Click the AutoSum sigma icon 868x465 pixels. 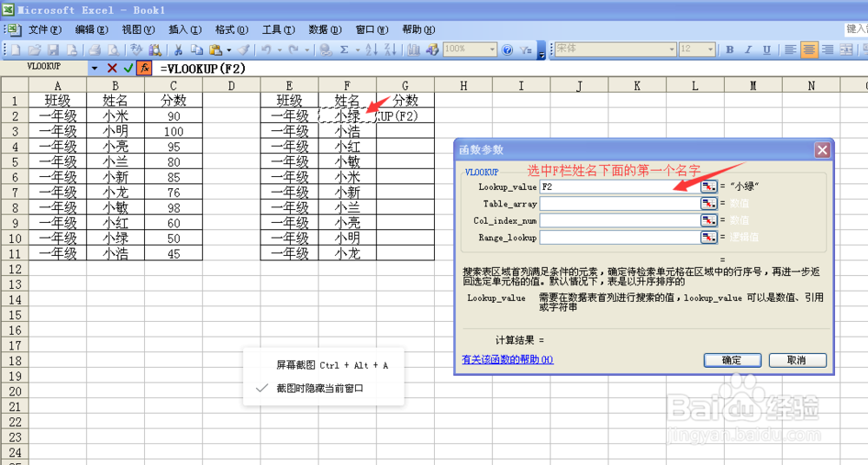(345, 49)
